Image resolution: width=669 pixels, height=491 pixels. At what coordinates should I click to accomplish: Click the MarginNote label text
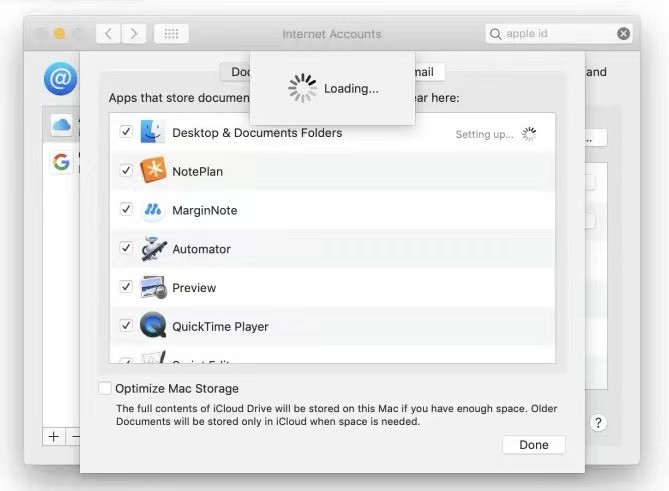click(205, 210)
